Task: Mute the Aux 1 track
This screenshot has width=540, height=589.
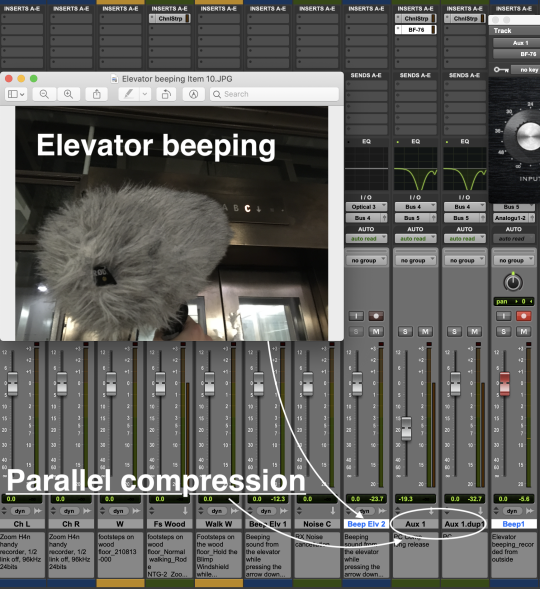Action: (425, 331)
